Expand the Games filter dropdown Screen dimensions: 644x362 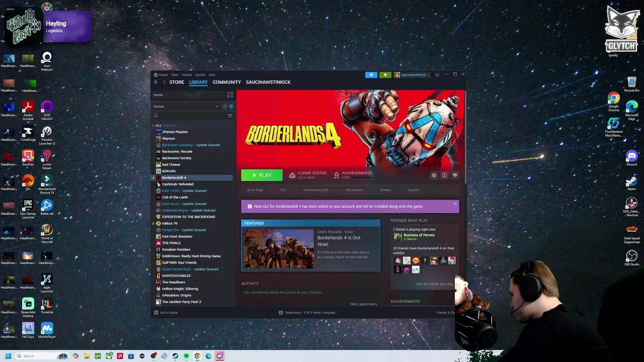(217, 107)
